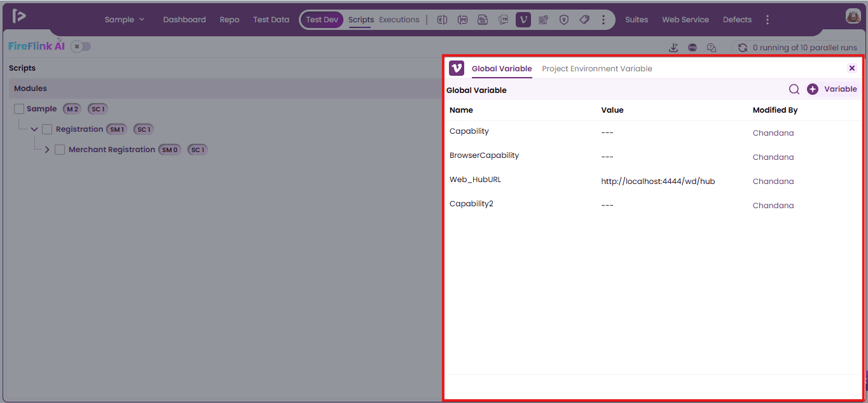Click the M 2 badge next to Sample
Image resolution: width=868 pixels, height=403 pixels.
click(x=72, y=109)
